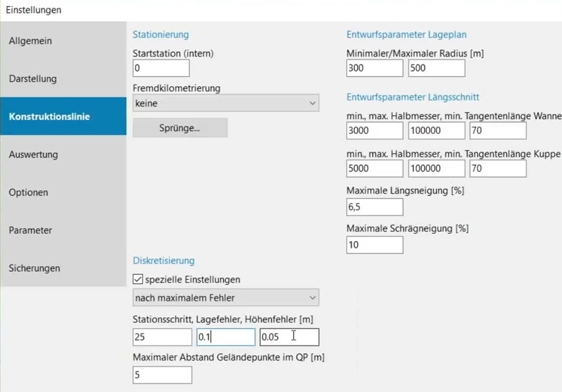Image resolution: width=562 pixels, height=392 pixels.
Task: Open the Optionen section
Action: tap(63, 192)
